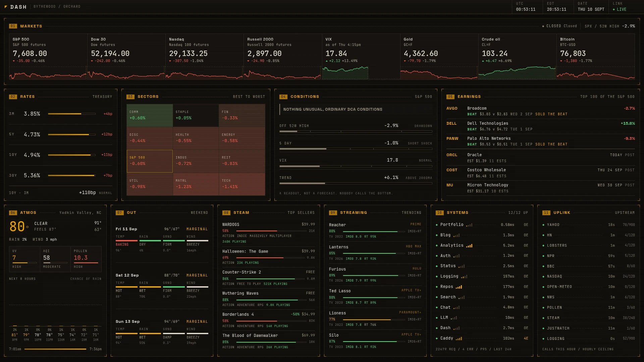Select the COMM sector tile
644x362 pixels.
pyautogui.click(x=150, y=115)
